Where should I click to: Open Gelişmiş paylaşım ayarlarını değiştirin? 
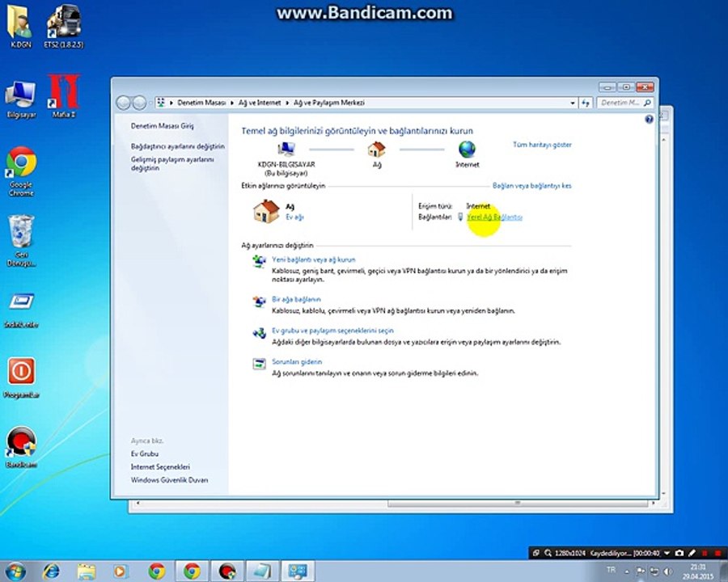172,163
